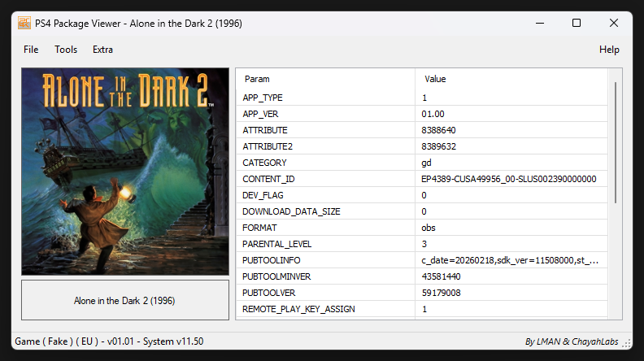Click the value 59179008
Viewport: 644px width, 361px height.
click(x=441, y=293)
